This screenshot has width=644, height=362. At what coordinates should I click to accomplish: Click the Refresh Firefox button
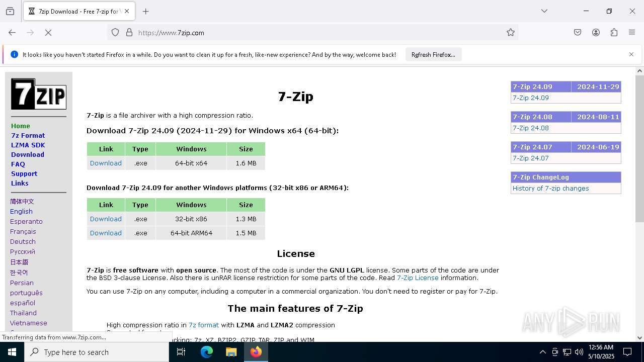point(433,55)
